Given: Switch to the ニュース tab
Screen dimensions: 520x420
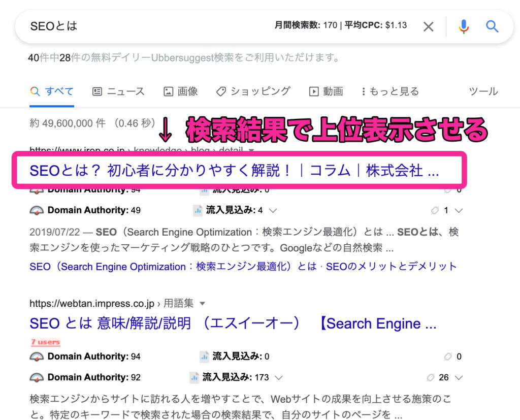Looking at the screenshot, I should [118, 91].
